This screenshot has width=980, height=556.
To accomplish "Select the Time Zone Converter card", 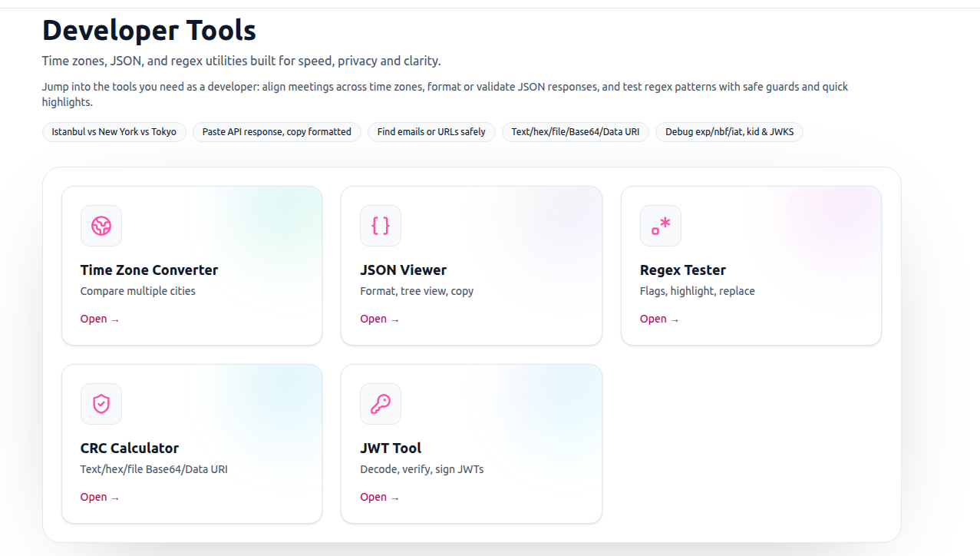I will (191, 265).
